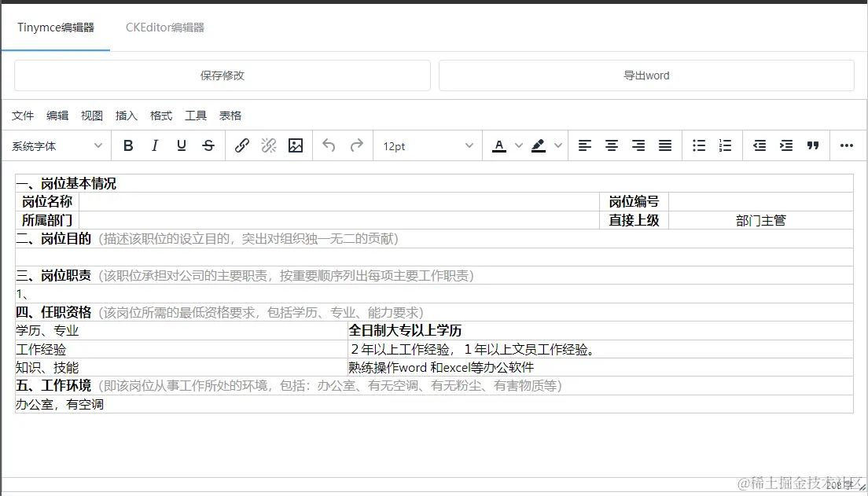Toggle italic formatting
Image resolution: width=868 pixels, height=496 pixels.
155,146
